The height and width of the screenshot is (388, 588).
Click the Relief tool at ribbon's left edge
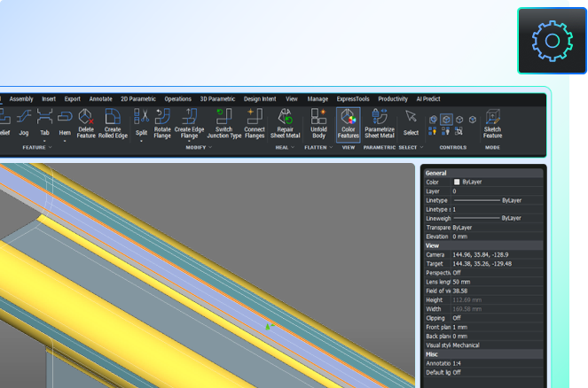pos(4,121)
